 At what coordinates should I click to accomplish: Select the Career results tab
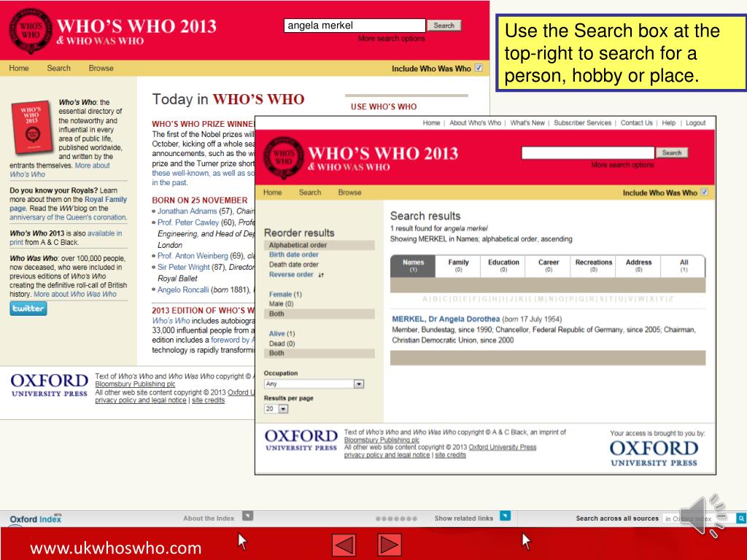pyautogui.click(x=549, y=265)
